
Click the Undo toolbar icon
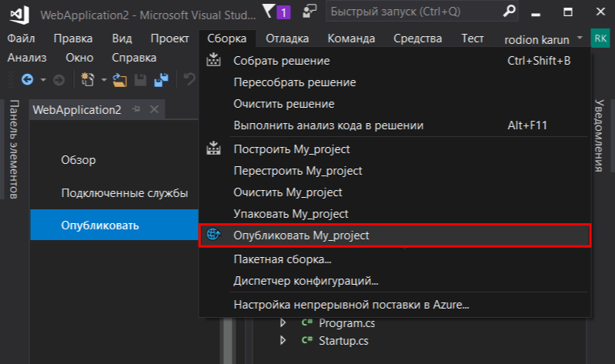click(x=189, y=79)
